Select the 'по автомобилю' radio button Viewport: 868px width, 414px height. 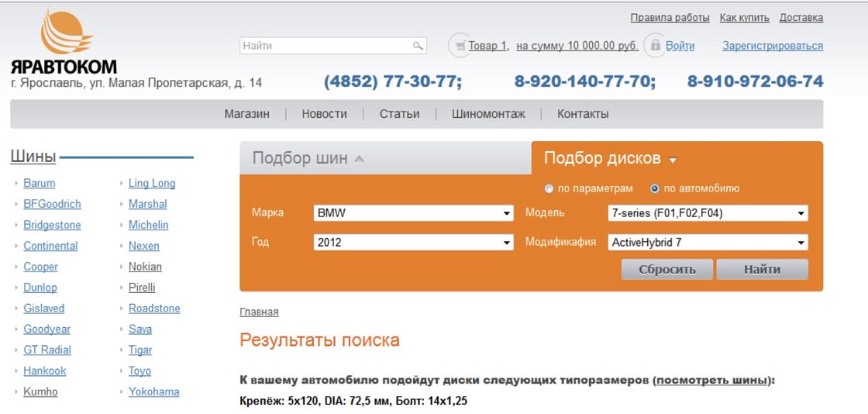coord(655,188)
